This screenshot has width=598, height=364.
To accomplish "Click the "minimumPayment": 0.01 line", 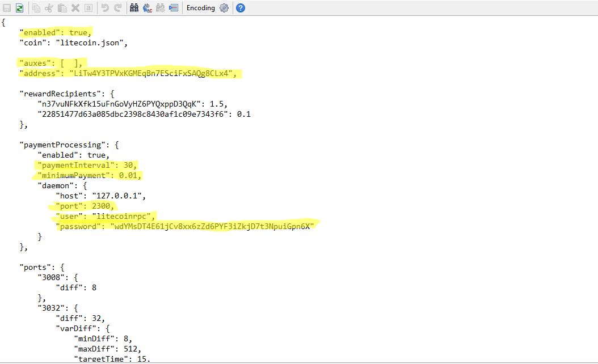I will (x=90, y=176).
